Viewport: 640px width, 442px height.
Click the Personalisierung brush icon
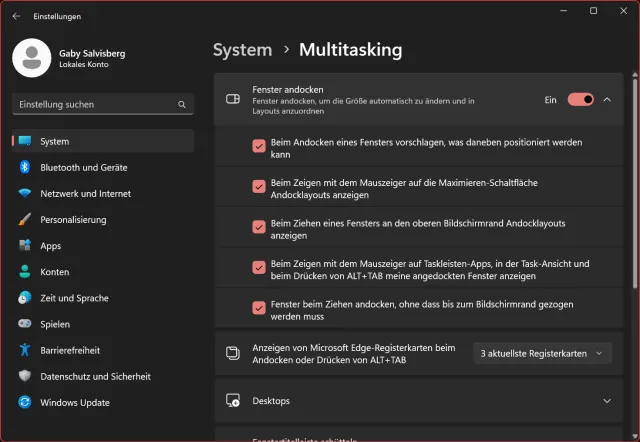[25, 220]
